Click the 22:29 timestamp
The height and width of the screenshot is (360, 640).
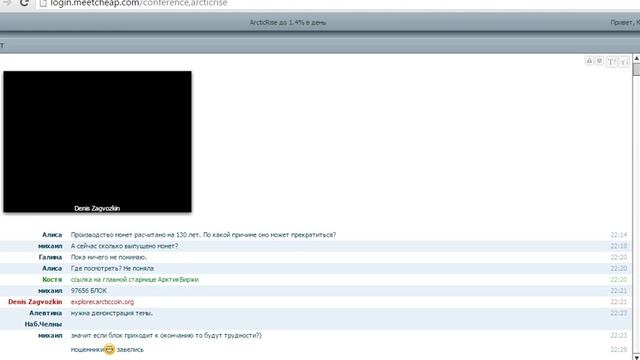pyautogui.click(x=619, y=349)
